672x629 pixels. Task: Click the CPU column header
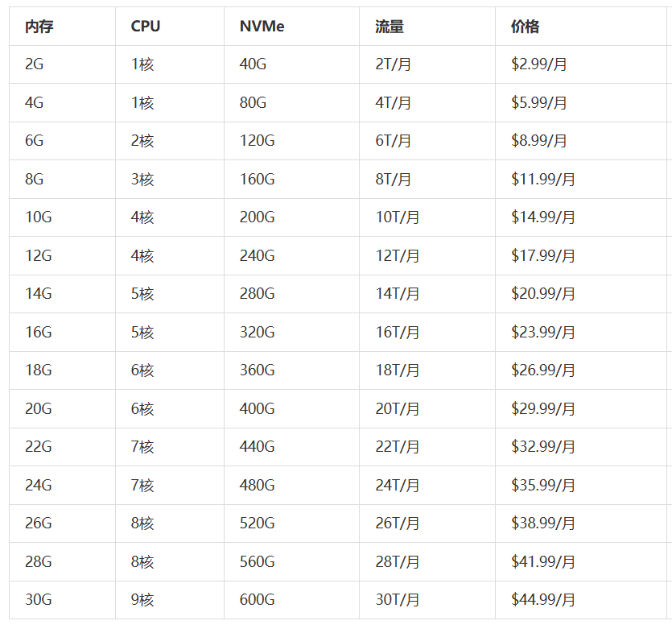(146, 27)
